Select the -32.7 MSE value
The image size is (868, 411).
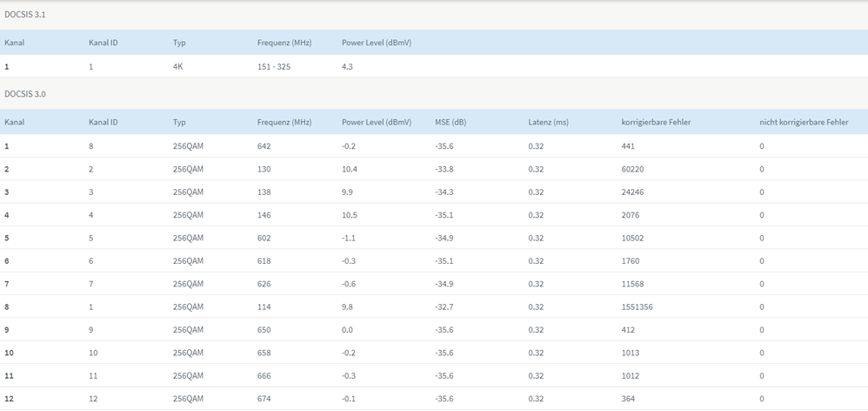tap(444, 307)
